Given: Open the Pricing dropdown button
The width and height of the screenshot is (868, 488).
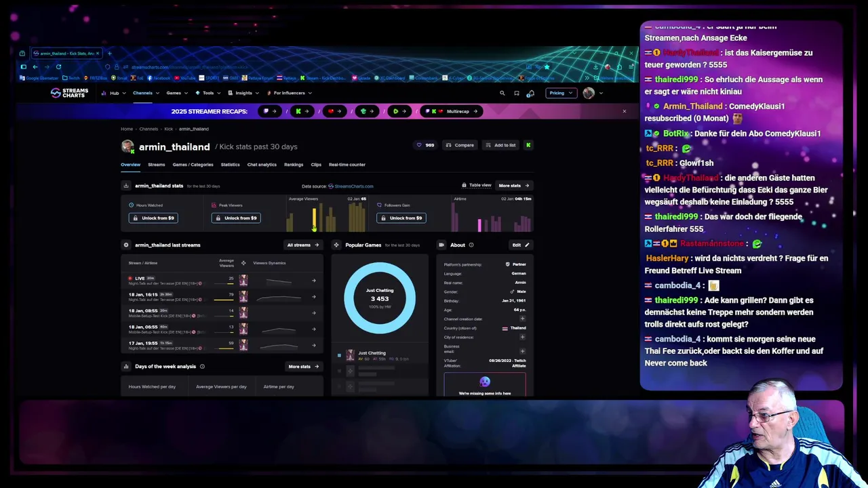Looking at the screenshot, I should coord(561,93).
